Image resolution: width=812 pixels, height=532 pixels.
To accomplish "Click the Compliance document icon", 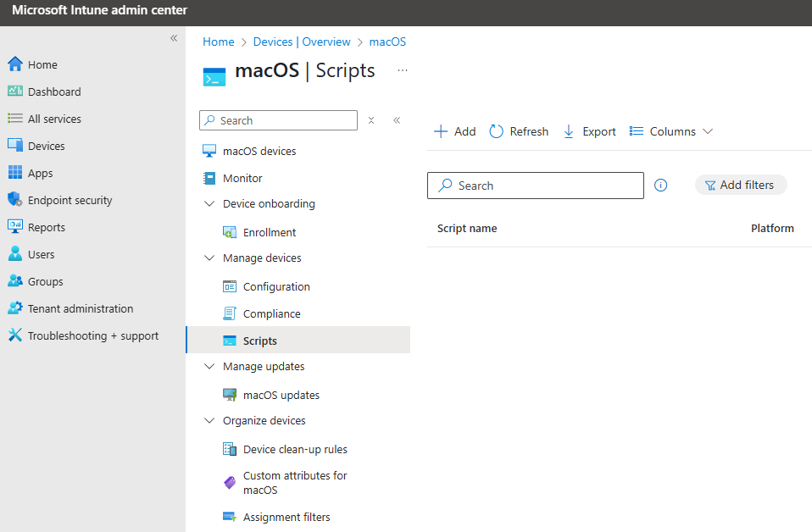I will 230,313.
